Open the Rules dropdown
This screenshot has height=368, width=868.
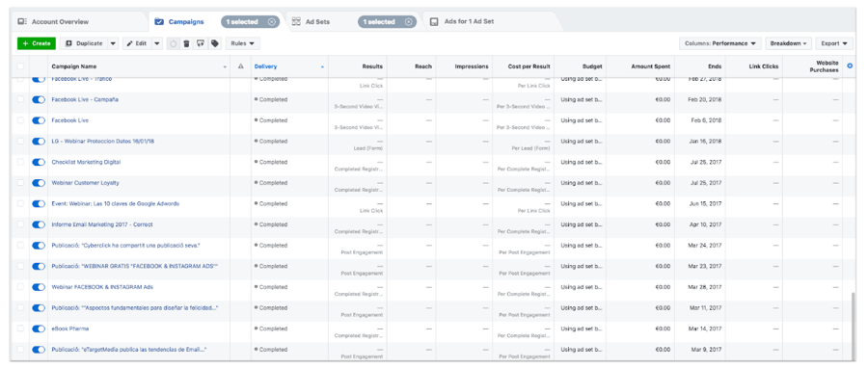coord(242,43)
